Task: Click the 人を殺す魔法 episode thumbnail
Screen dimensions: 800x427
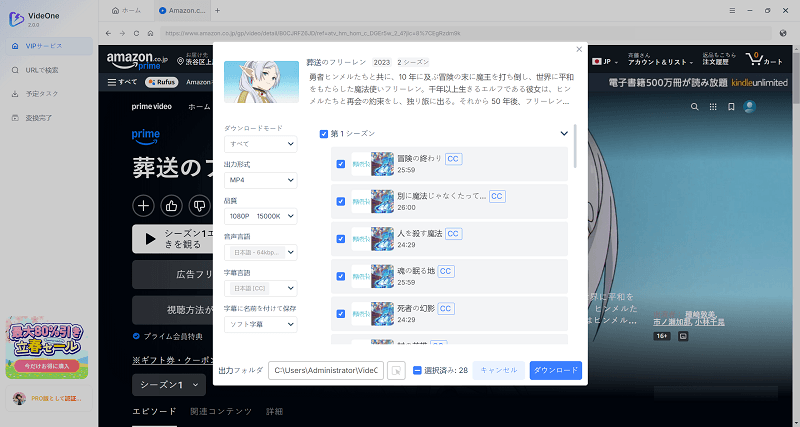Action: tap(373, 239)
